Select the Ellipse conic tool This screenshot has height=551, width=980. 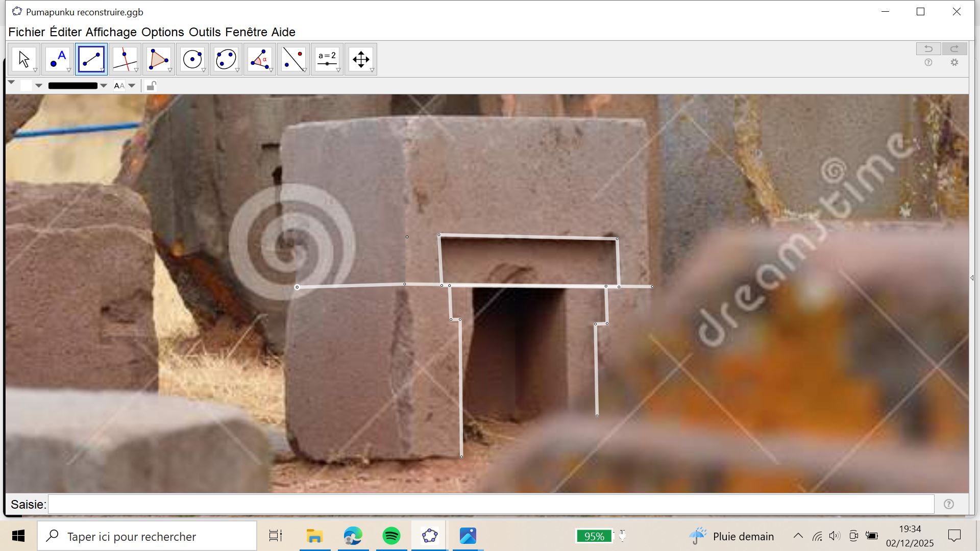click(226, 59)
